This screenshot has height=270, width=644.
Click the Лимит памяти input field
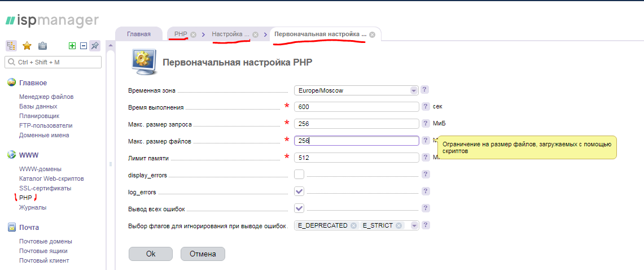[356, 158]
